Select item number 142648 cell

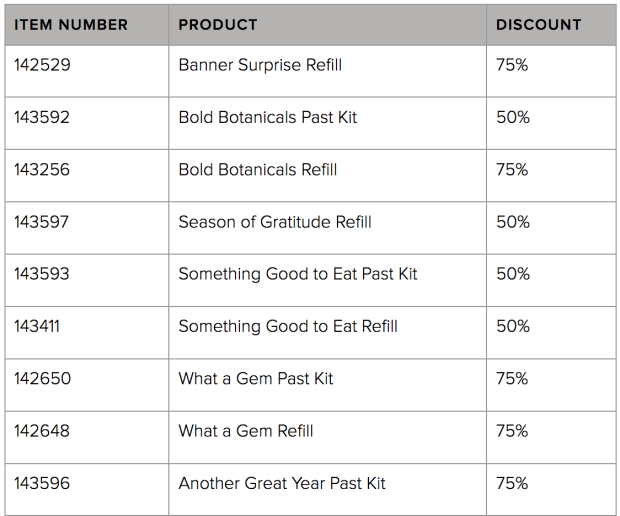click(x=43, y=431)
